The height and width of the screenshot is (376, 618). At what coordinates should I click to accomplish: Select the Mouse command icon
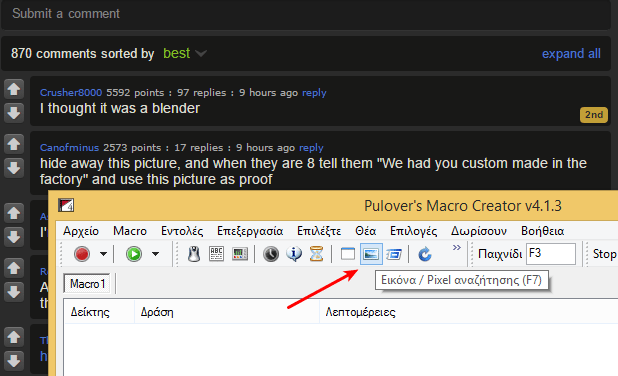[x=194, y=254]
